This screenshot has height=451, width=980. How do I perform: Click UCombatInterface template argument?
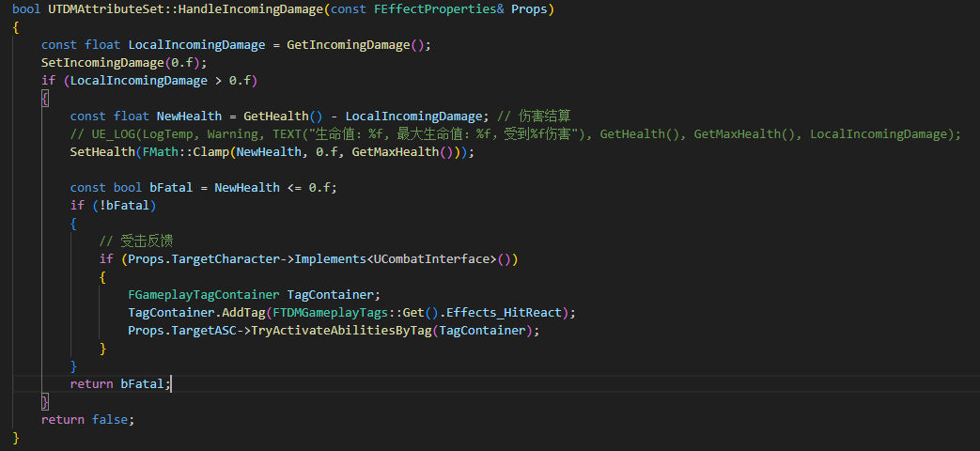point(430,258)
